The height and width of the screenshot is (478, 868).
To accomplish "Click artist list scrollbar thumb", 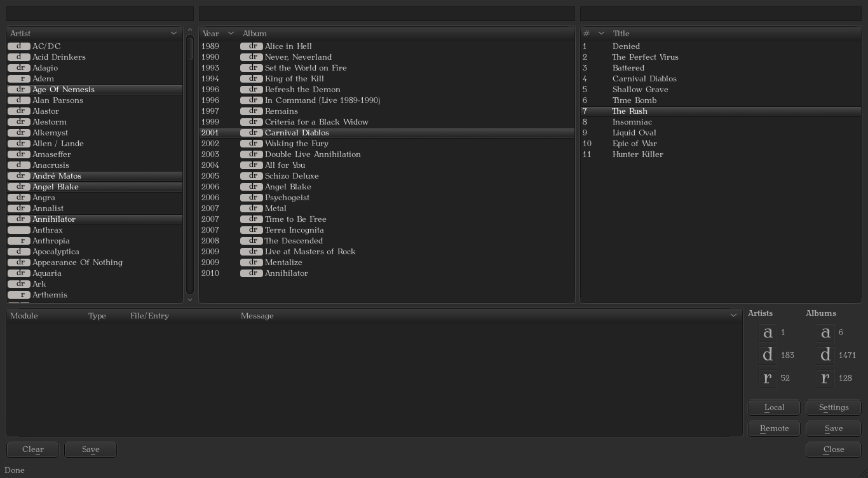I will tap(189, 48).
